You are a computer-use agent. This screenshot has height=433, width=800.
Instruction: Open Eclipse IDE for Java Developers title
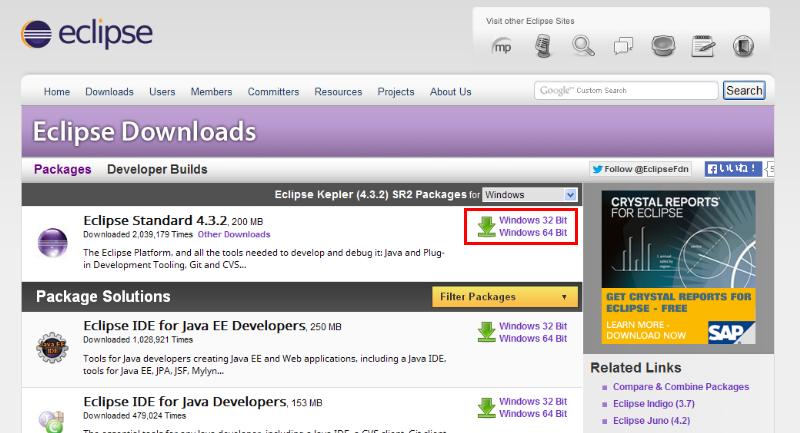(185, 402)
